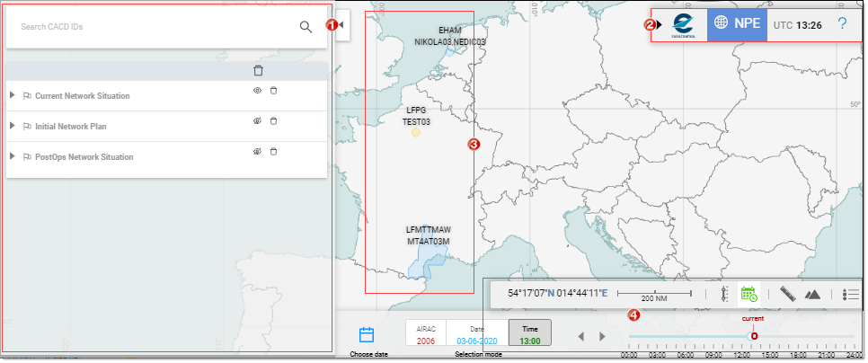This screenshot has height=363, width=868.
Task: Show the PostOps Network Situation layer
Action: pyautogui.click(x=257, y=151)
